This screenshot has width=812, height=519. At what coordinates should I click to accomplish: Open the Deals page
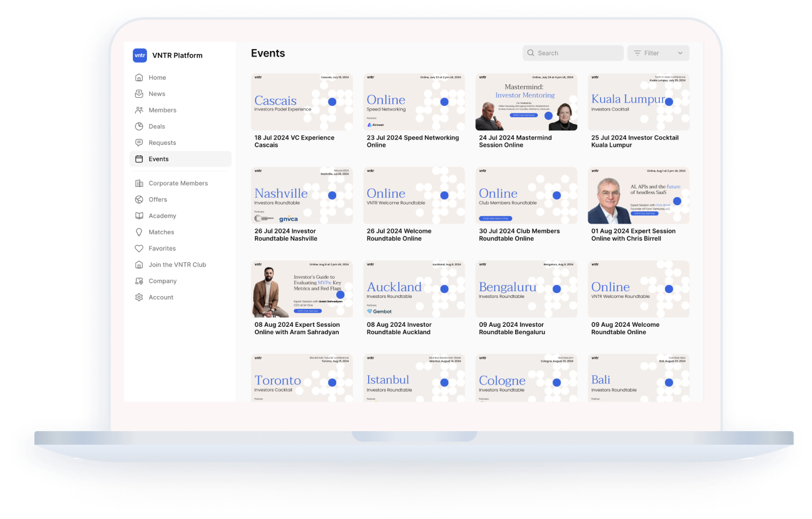click(x=180, y=127)
